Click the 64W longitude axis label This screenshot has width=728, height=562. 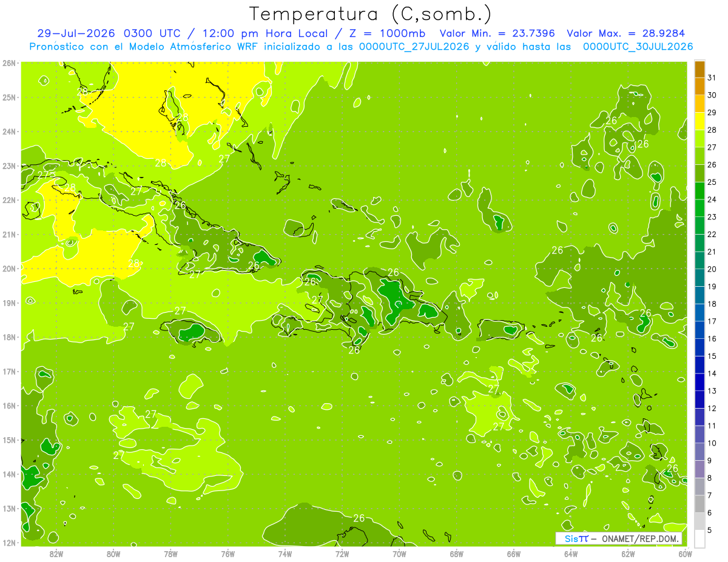coord(571,554)
